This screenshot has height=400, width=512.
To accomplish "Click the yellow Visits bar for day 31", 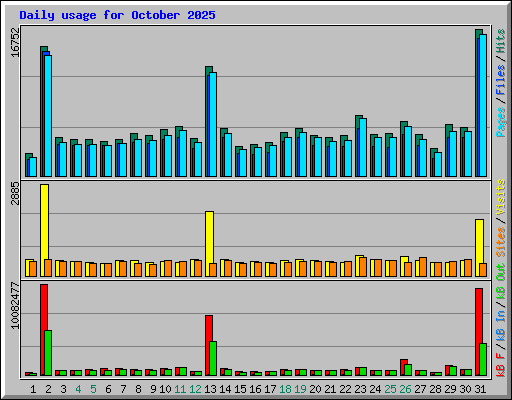I will [480, 248].
